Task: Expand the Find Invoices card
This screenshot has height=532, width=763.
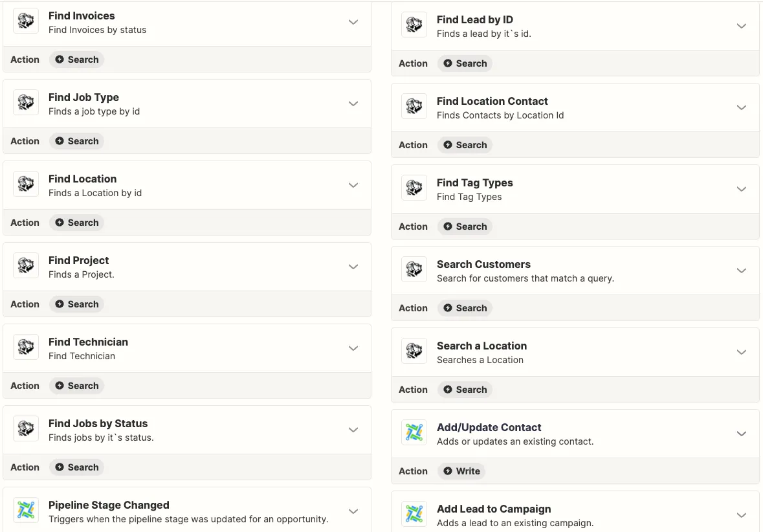Action: coord(353,22)
